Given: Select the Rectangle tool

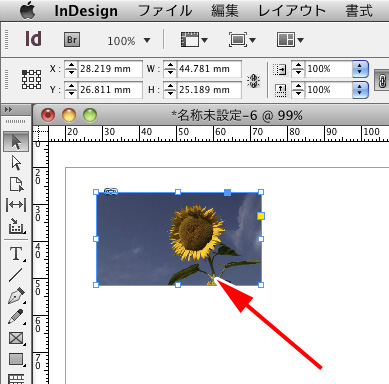Looking at the screenshot, I should (17, 360).
